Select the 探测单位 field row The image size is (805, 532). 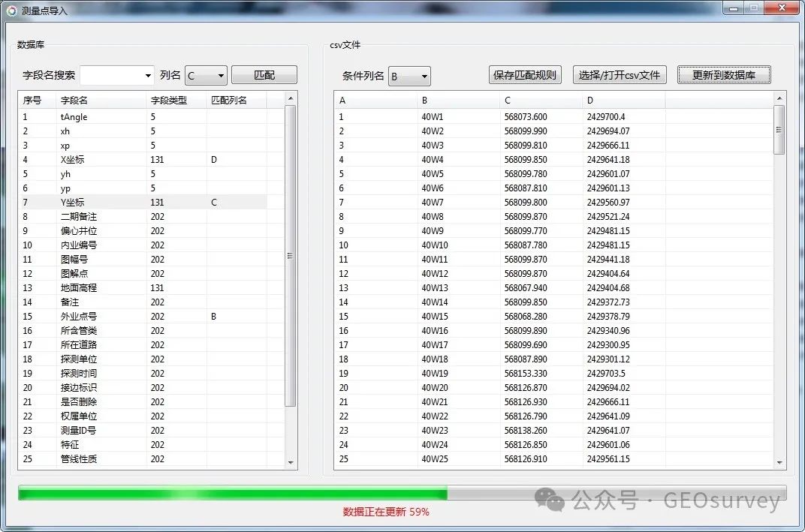(143, 359)
